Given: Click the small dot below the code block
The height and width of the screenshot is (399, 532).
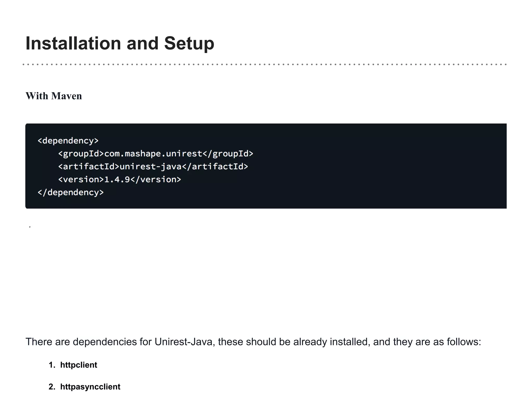Looking at the screenshot, I should (30, 227).
